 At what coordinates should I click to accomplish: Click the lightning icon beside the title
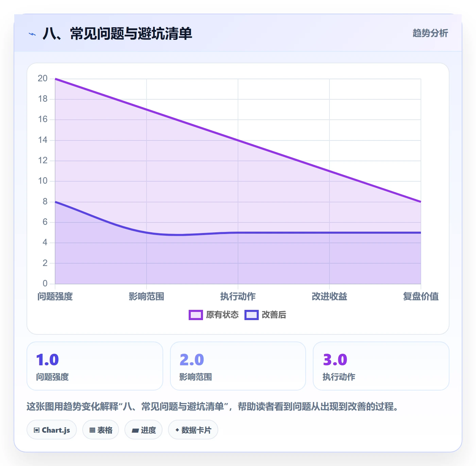(x=32, y=34)
